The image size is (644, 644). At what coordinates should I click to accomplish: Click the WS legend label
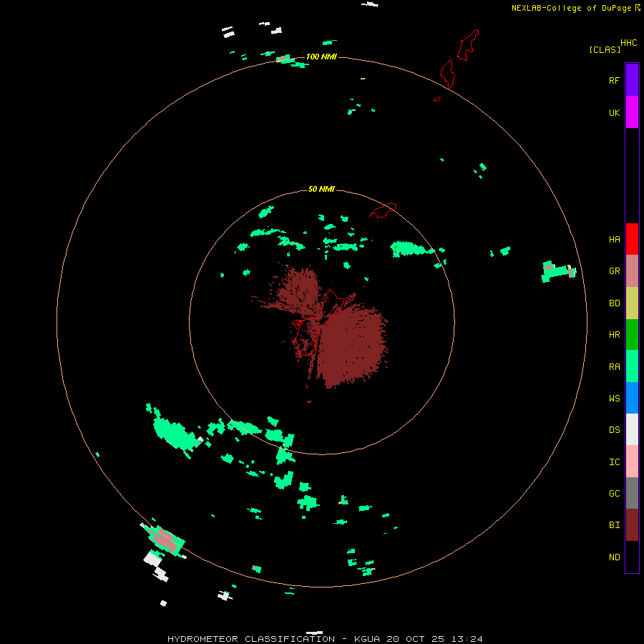tap(614, 398)
